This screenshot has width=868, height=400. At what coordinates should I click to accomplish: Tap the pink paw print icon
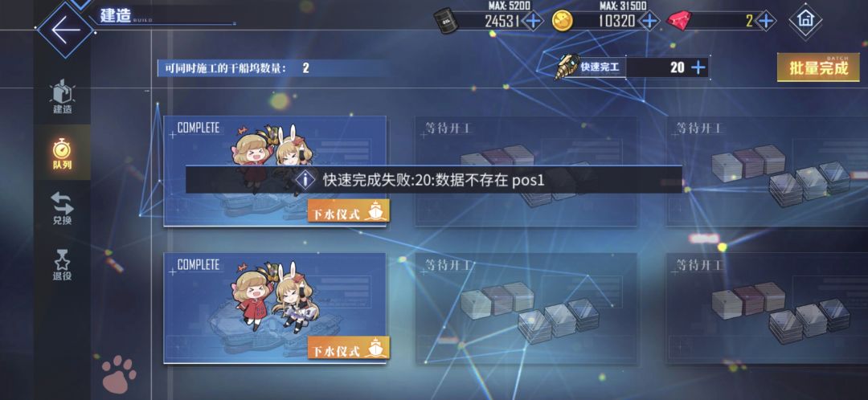119,374
